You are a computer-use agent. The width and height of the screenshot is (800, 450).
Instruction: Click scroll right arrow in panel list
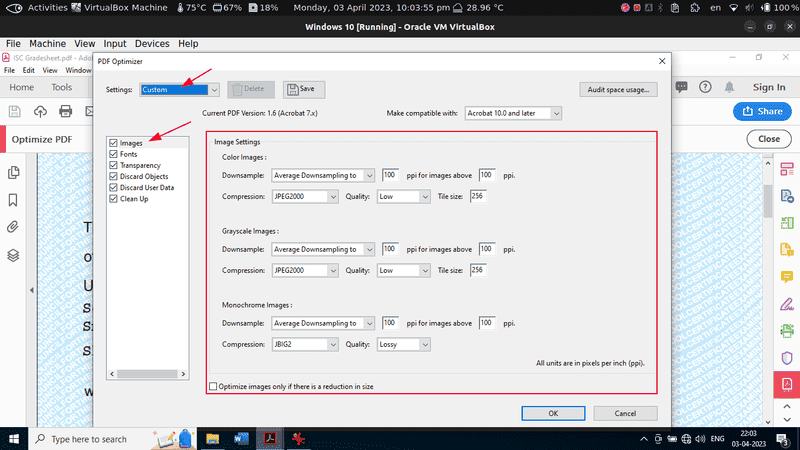click(183, 374)
